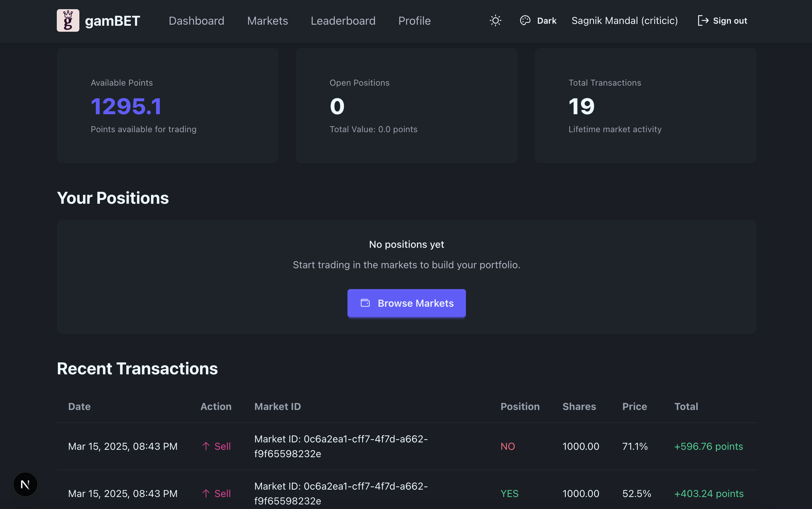
Task: Click up arrow icon on YES sell row
Action: tap(206, 493)
